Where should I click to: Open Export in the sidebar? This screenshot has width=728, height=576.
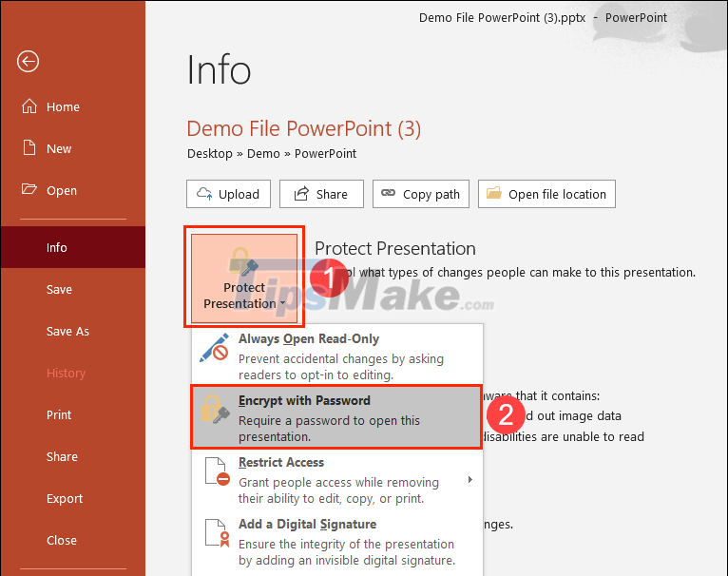[x=73, y=498]
